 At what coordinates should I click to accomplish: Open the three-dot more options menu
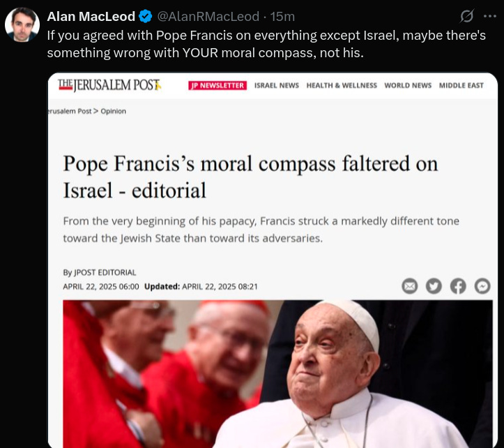click(x=490, y=16)
